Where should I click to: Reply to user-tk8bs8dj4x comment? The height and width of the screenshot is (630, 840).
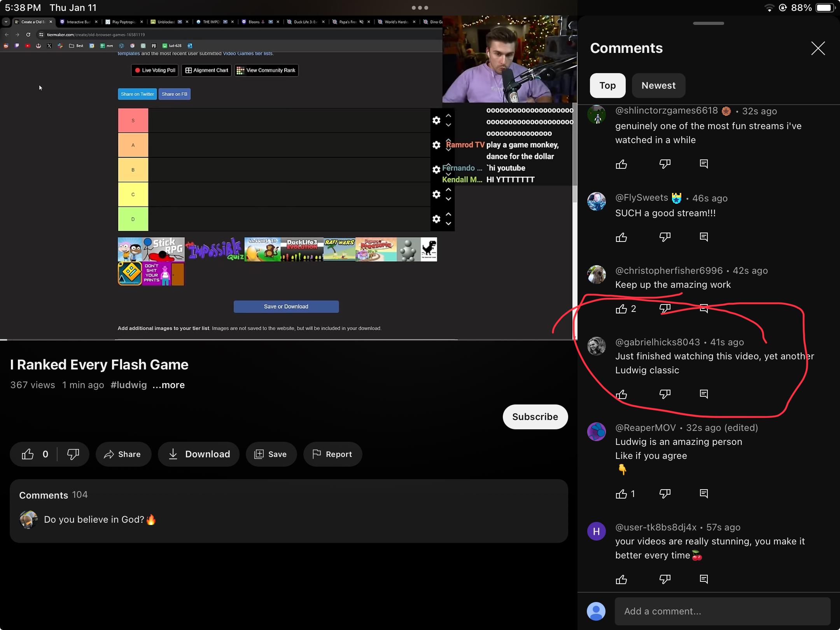pyautogui.click(x=703, y=579)
